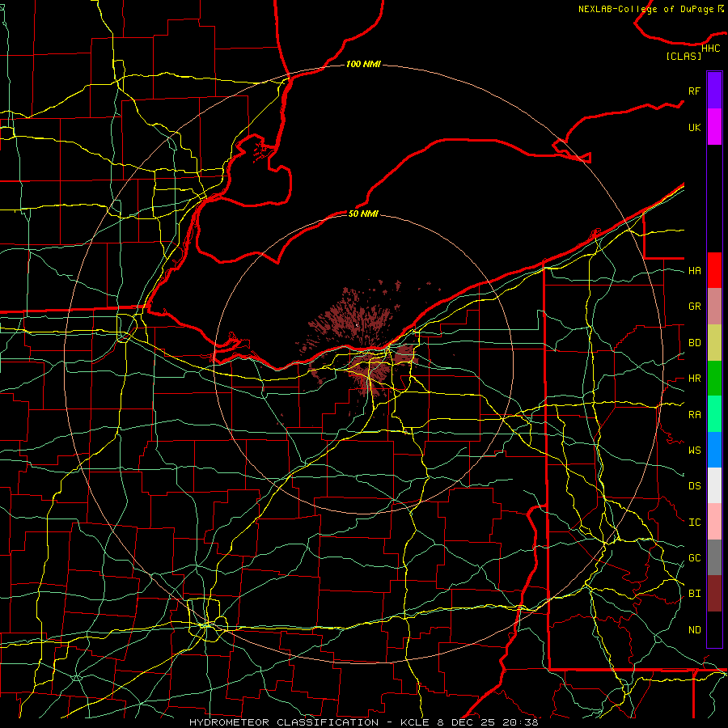The height and width of the screenshot is (728, 728).
Task: Click the [CLAS] label
Action: click(684, 56)
